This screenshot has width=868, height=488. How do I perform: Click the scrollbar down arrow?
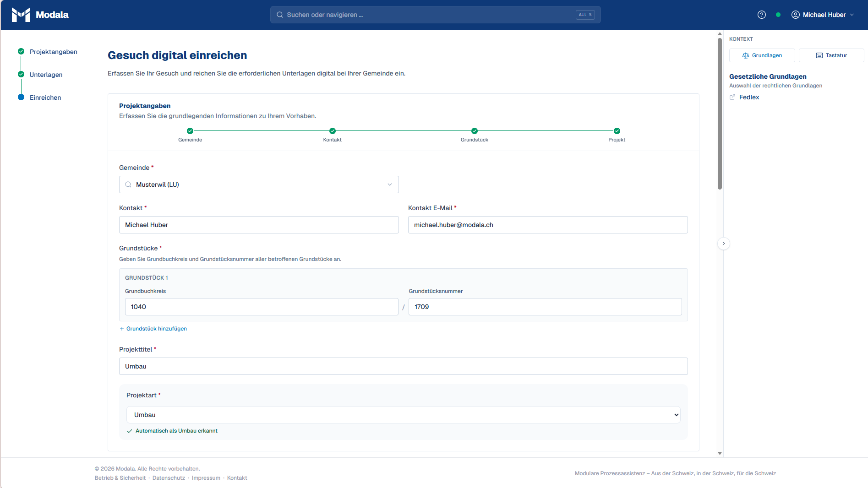[x=720, y=453]
